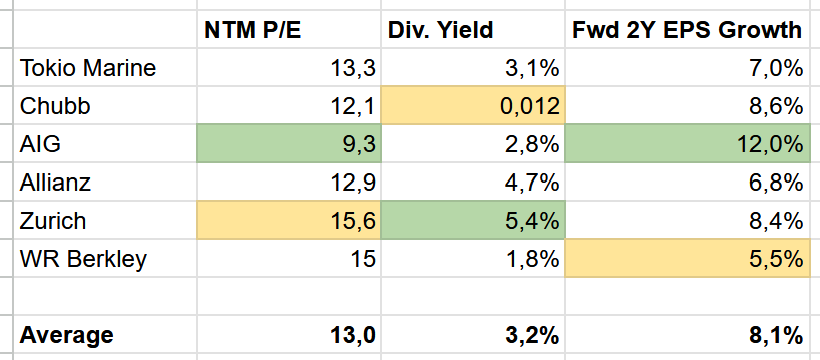
Task: Select the Chubb company cell
Action: (x=105, y=105)
